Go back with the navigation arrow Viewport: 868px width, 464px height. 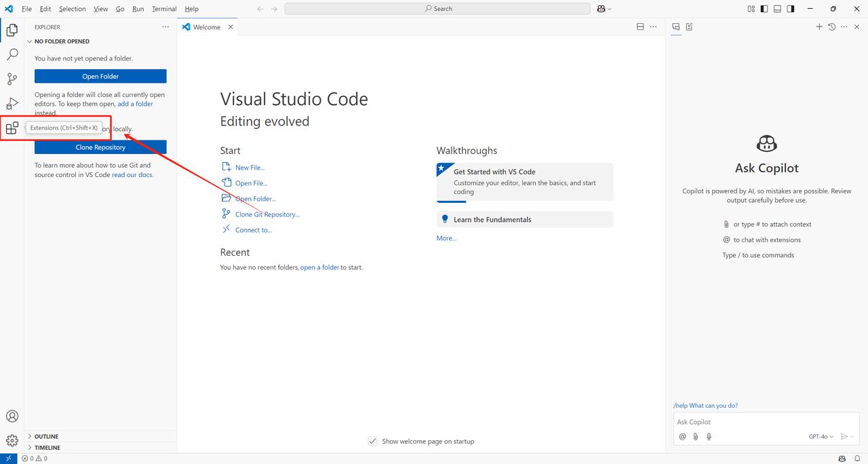pos(260,9)
